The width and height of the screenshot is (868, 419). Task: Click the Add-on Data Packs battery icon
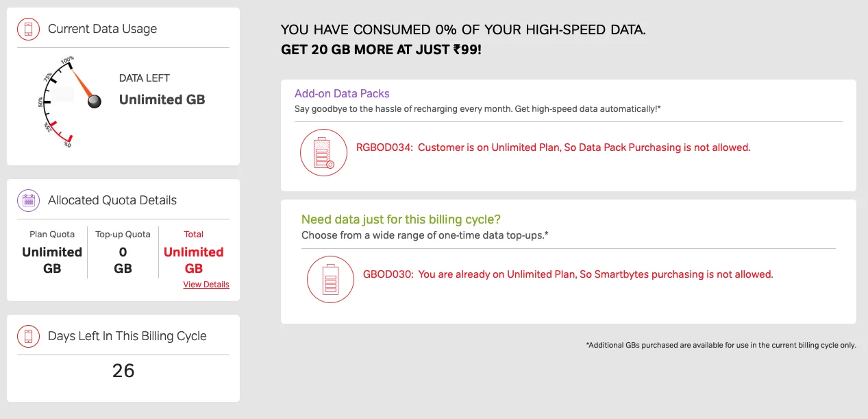click(x=323, y=152)
